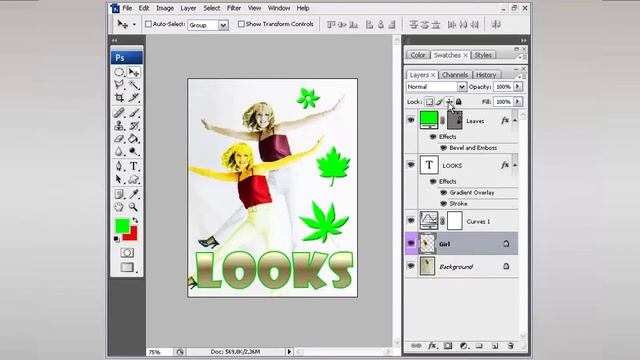Open the Opacity slider arrow
The image size is (640, 360).
coord(518,87)
